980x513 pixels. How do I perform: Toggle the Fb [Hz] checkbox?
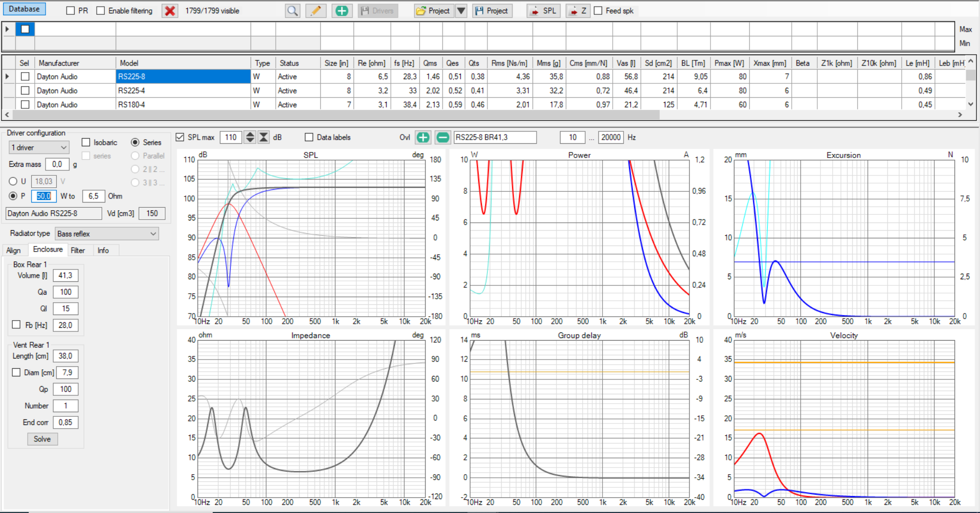(16, 325)
